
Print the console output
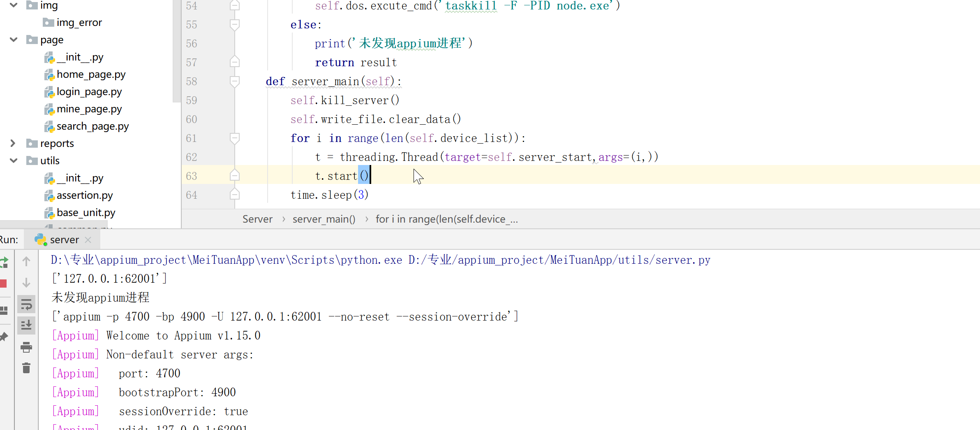pyautogui.click(x=26, y=347)
